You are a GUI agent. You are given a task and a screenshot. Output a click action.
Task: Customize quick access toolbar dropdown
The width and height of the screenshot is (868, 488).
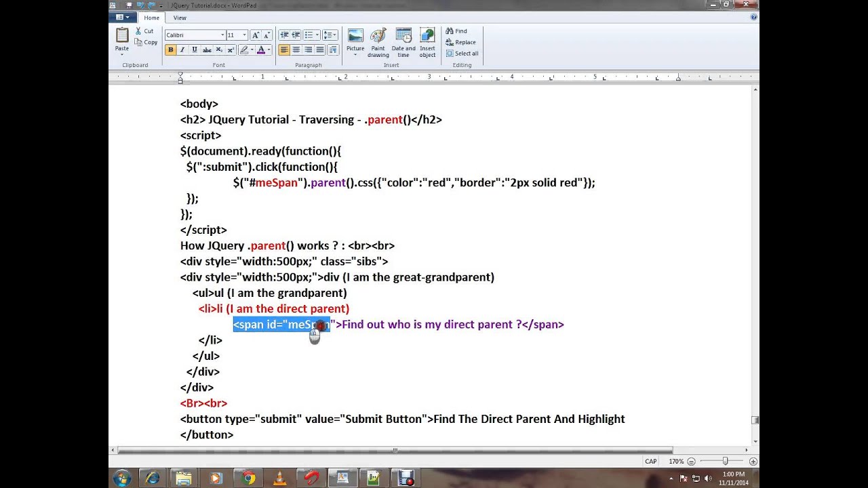(162, 5)
